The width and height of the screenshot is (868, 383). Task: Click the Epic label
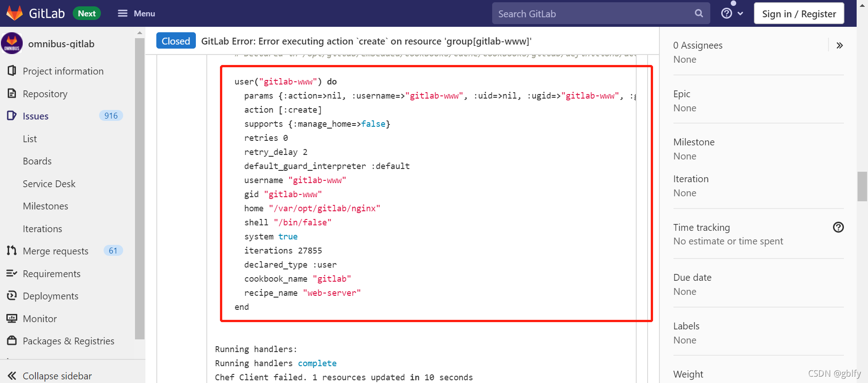click(x=682, y=94)
